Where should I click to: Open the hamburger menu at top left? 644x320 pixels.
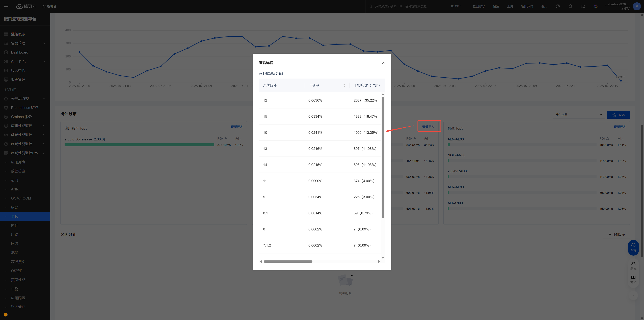click(x=6, y=6)
